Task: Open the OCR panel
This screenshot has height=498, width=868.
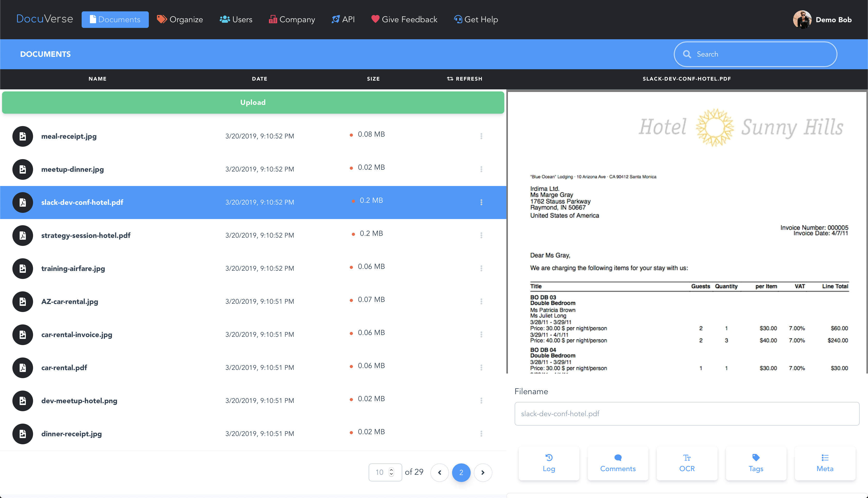Action: tap(686, 463)
